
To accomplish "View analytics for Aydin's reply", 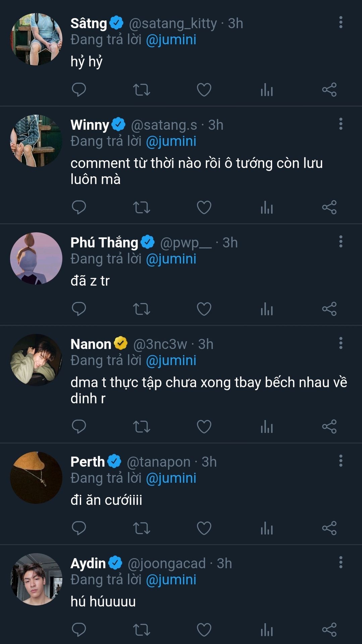I will (267, 630).
